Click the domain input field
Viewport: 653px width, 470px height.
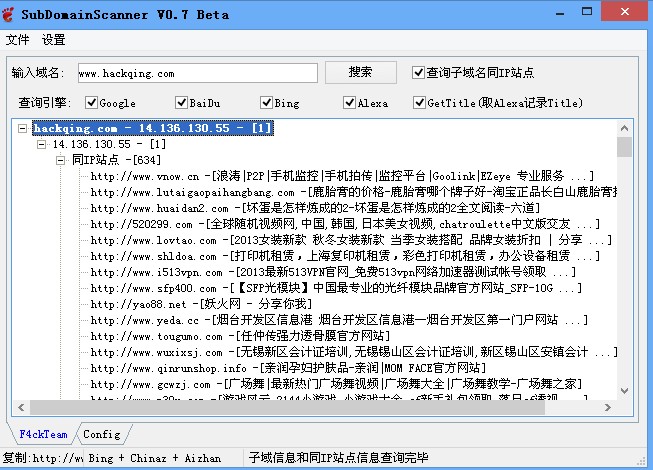click(196, 73)
